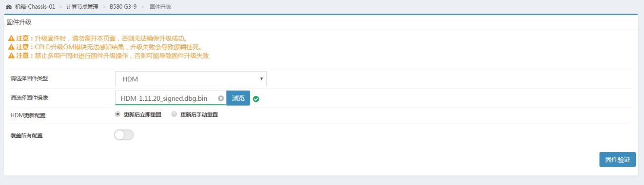
Task: Open the 计算节点管理 breadcrumb
Action: click(x=82, y=7)
